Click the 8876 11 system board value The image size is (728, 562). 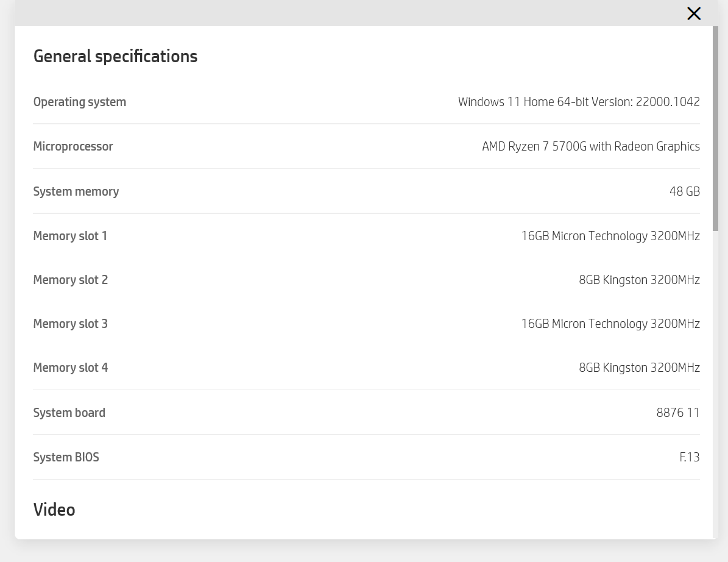coord(677,413)
